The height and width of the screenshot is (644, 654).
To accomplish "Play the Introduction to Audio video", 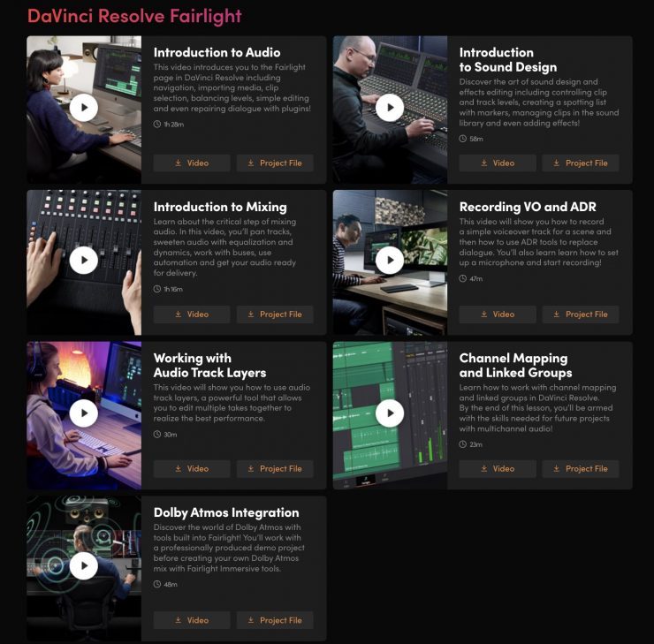I will [x=84, y=108].
